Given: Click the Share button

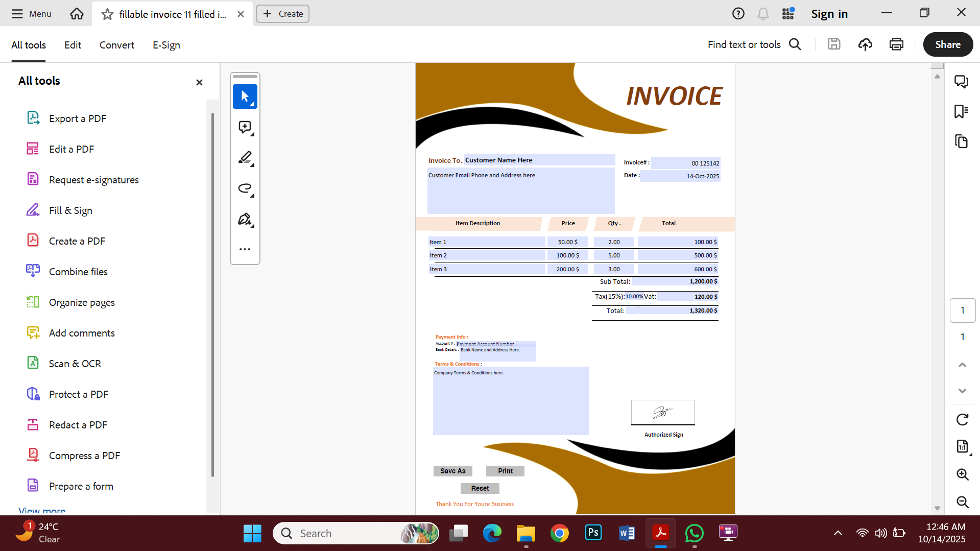Looking at the screenshot, I should coord(947,44).
